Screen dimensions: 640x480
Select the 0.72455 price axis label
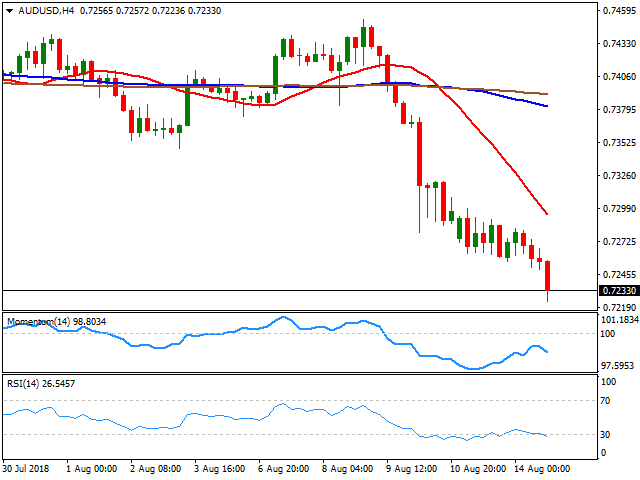[x=619, y=275]
